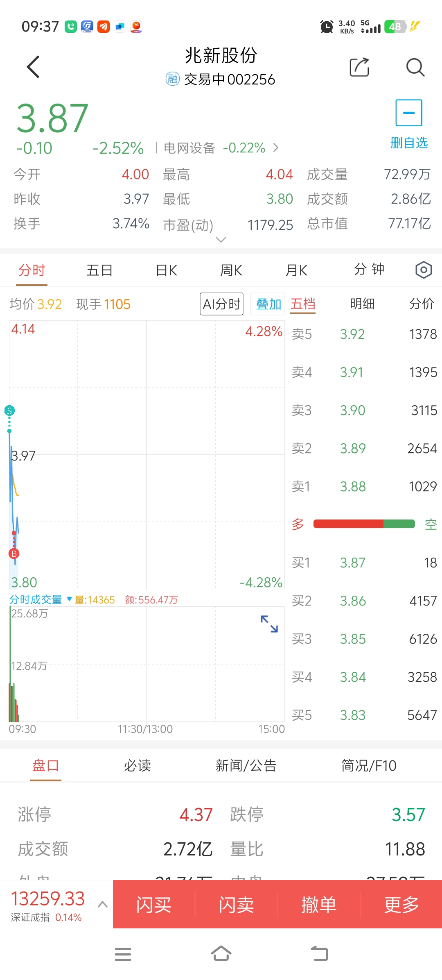Tap the back arrow icon
Screen dimensions: 442x980
click(x=33, y=67)
